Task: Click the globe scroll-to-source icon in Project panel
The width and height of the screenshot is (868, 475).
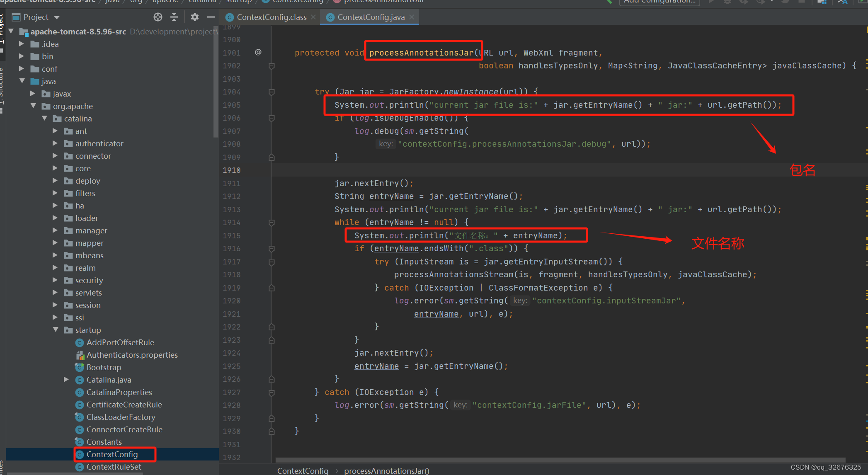Action: (158, 17)
